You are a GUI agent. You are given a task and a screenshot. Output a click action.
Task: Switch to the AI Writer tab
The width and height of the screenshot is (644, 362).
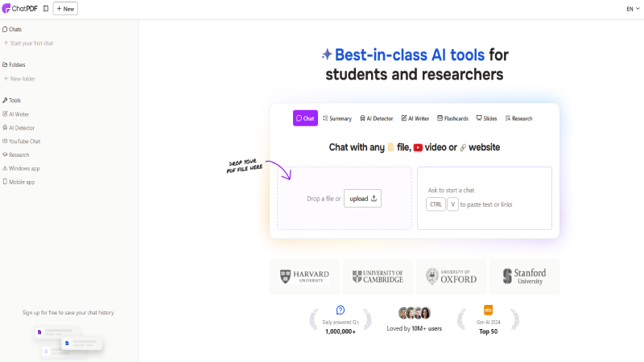click(415, 118)
